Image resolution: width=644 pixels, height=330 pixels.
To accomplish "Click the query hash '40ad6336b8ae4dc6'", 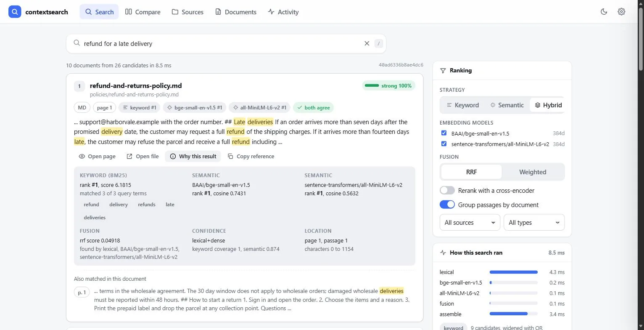I will pyautogui.click(x=401, y=65).
